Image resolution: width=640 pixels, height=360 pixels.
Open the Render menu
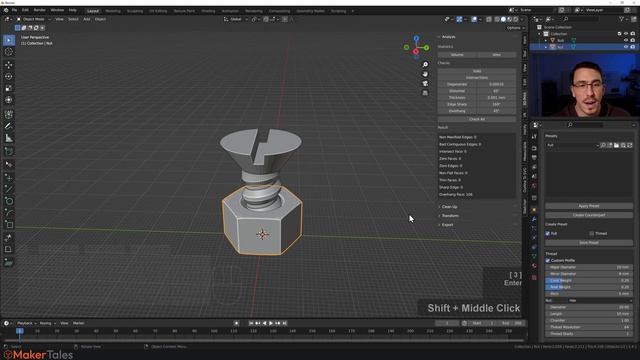[x=40, y=10]
